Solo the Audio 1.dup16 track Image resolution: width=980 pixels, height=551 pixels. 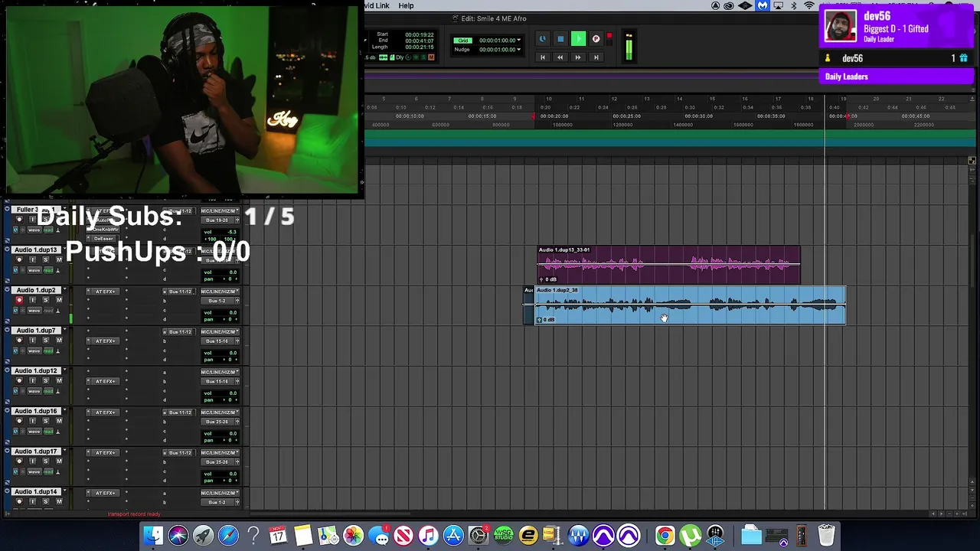45,421
